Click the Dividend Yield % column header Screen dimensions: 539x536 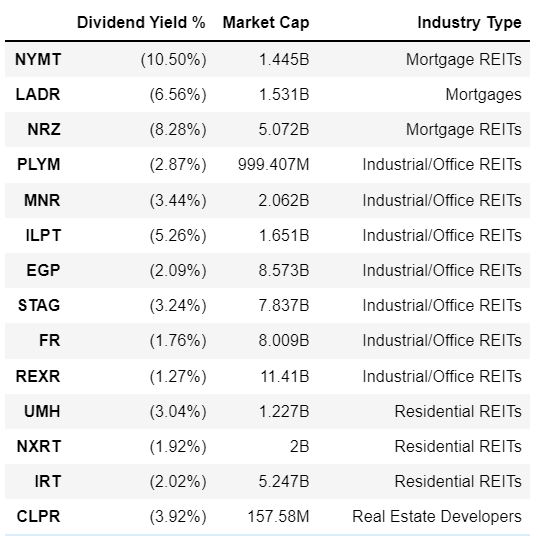141,23
